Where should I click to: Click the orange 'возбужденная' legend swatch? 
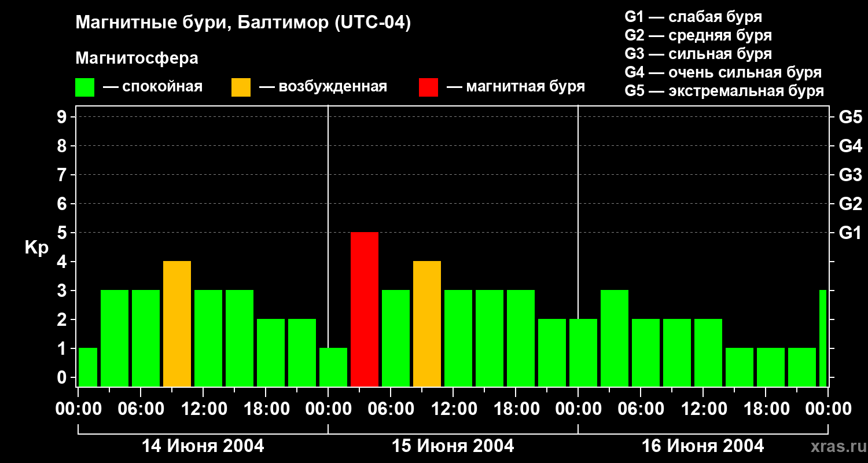point(241,87)
